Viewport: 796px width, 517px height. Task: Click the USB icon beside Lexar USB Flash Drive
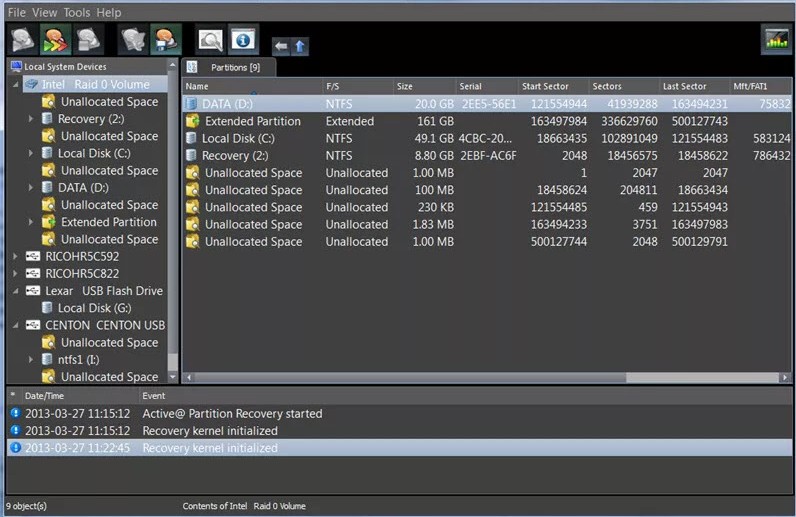(32, 291)
